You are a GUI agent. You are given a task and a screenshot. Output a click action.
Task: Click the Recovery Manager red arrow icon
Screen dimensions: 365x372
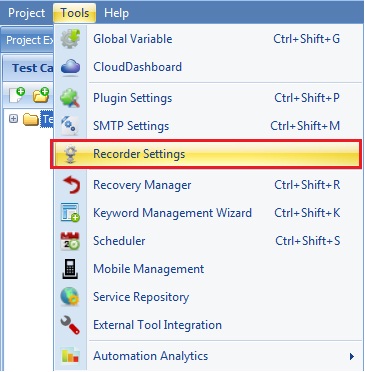[x=71, y=185]
